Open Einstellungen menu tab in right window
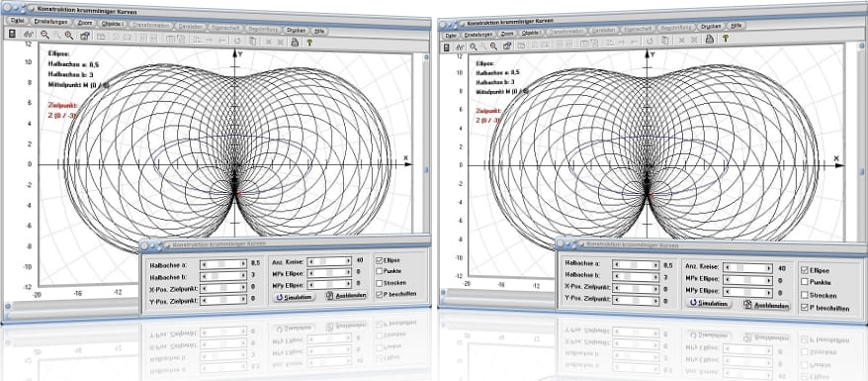The height and width of the screenshot is (381, 868). 477,34
